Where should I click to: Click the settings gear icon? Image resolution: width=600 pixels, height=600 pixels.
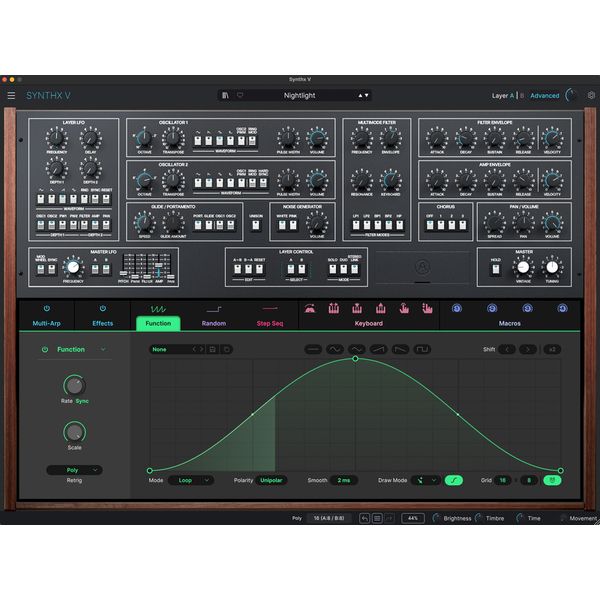591,95
